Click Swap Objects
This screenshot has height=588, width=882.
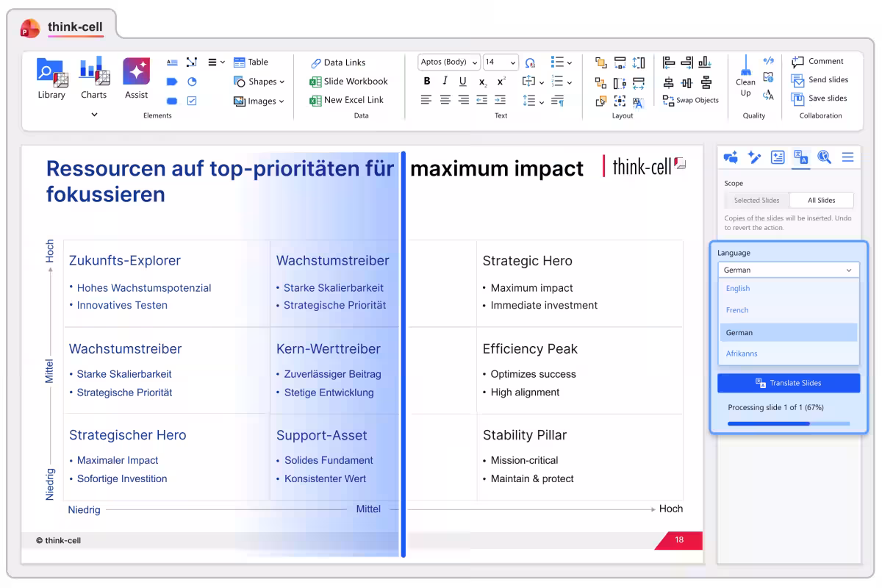[690, 101]
